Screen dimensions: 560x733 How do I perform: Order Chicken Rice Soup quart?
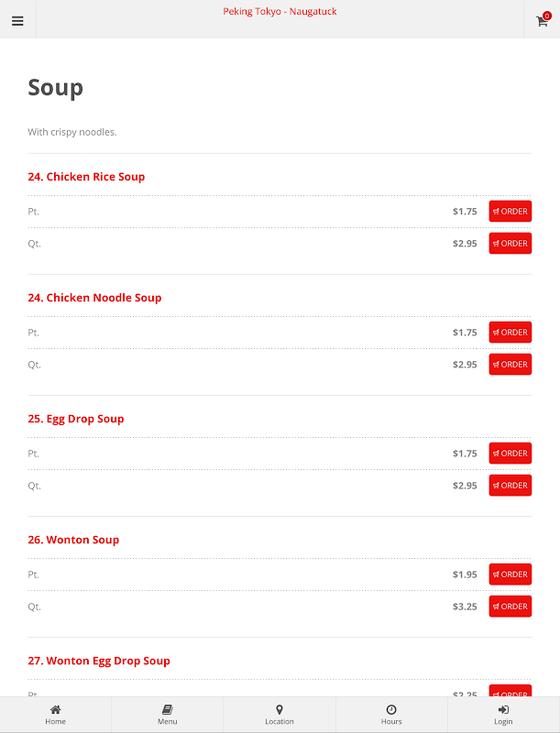[x=510, y=243]
